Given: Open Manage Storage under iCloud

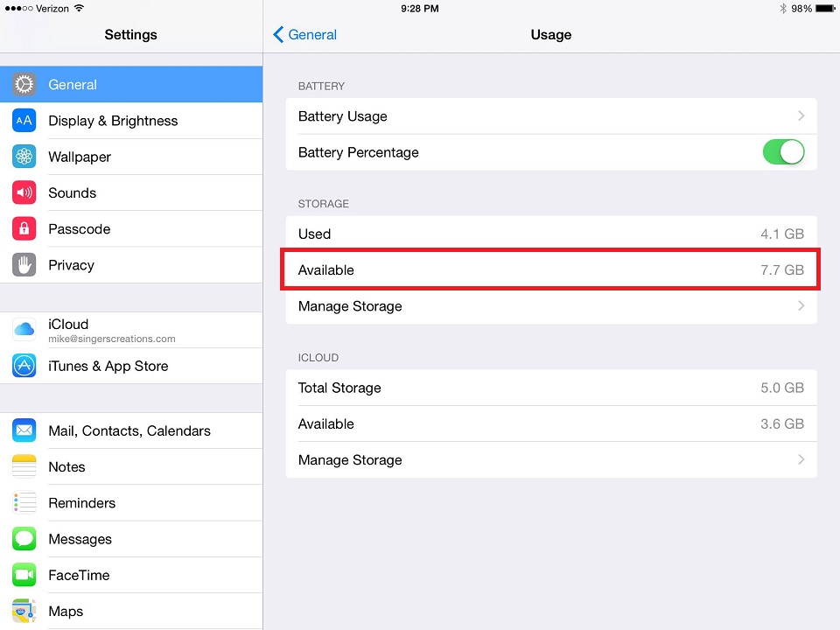Looking at the screenshot, I should click(x=551, y=459).
